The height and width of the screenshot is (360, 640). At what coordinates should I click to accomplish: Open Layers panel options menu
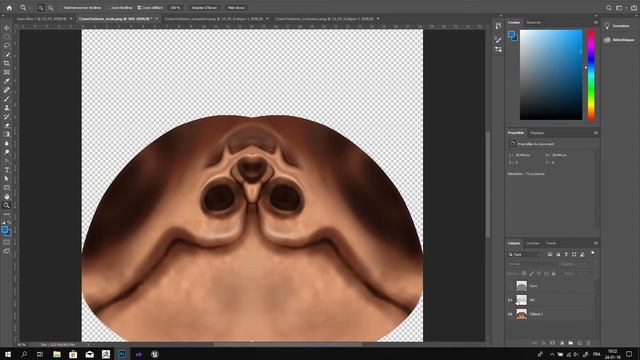596,243
